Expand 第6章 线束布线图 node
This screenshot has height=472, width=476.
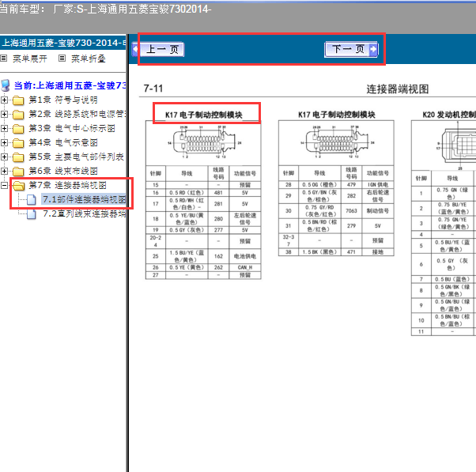pos(4,172)
